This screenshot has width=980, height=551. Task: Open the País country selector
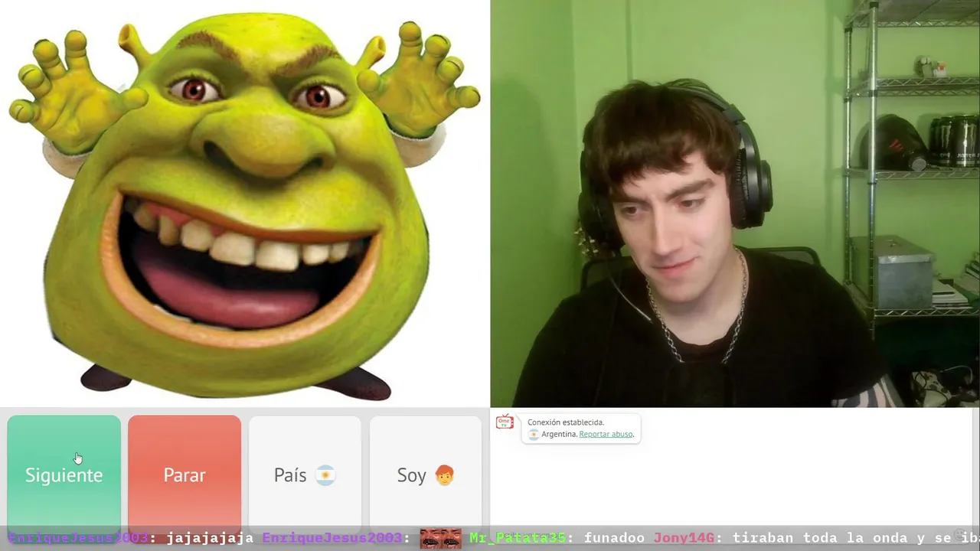pyautogui.click(x=305, y=474)
